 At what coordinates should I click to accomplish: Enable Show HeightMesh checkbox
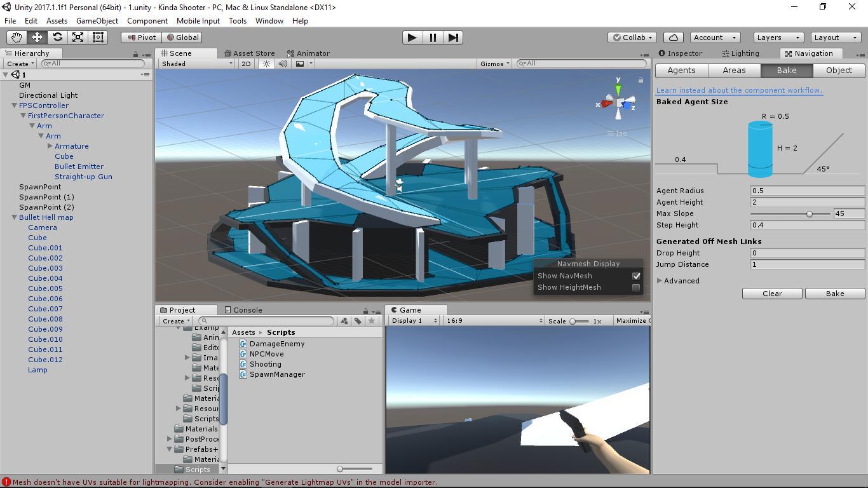click(x=635, y=287)
